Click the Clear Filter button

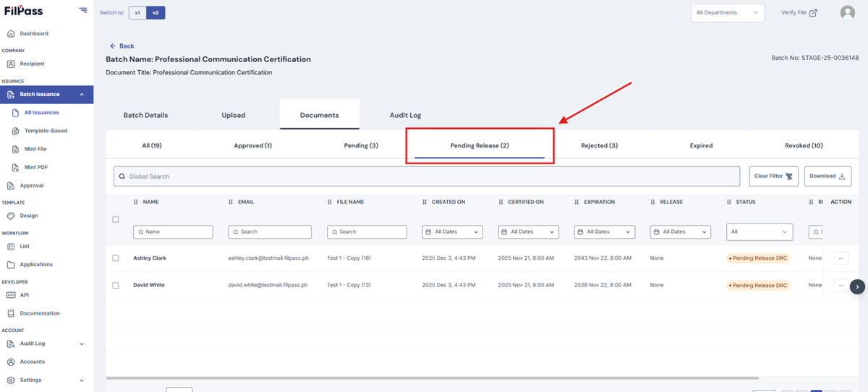(773, 176)
